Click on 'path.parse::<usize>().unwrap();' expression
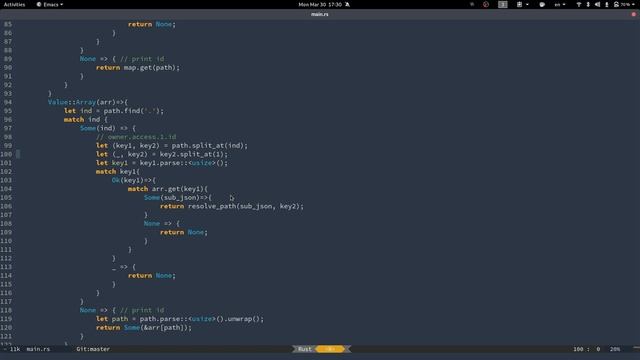Image resolution: width=640 pixels, height=360 pixels. (x=202, y=319)
